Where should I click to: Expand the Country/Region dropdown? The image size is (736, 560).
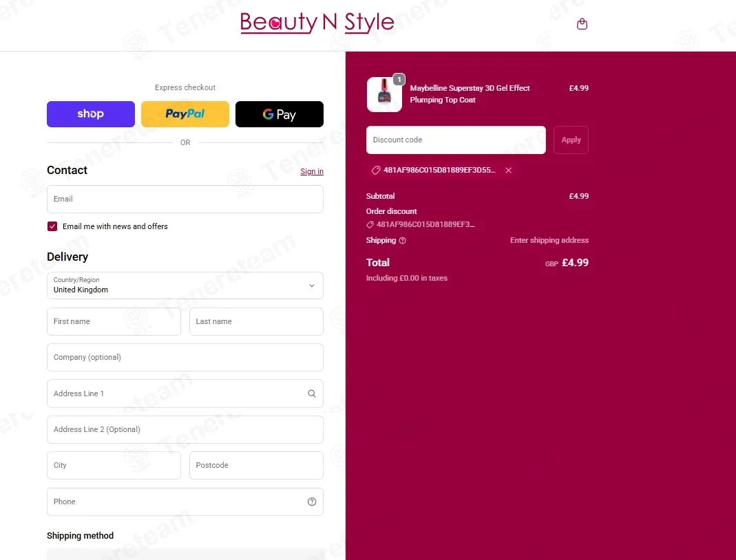pyautogui.click(x=185, y=286)
